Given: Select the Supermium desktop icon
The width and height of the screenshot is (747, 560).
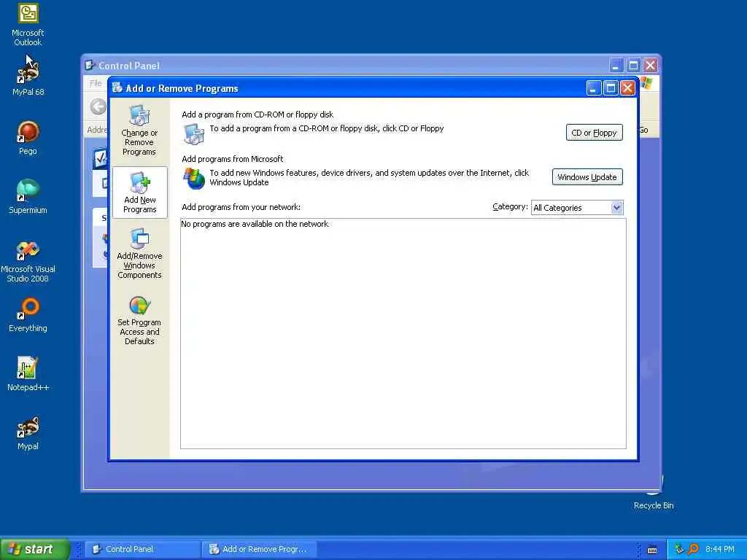Looking at the screenshot, I should pyautogui.click(x=28, y=197).
